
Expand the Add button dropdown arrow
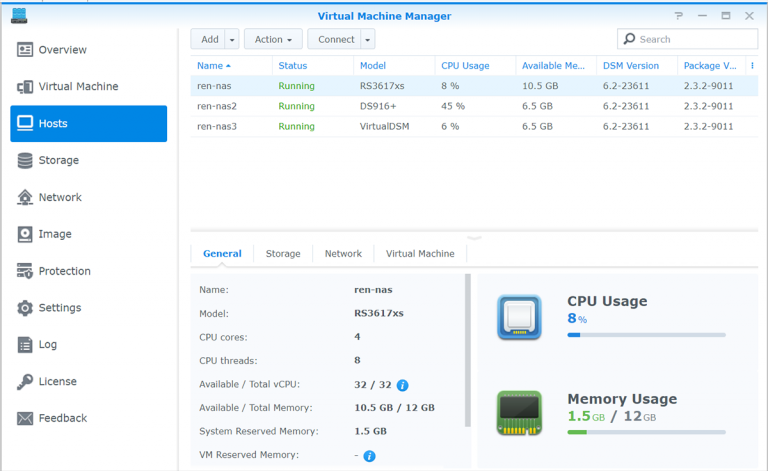point(232,40)
